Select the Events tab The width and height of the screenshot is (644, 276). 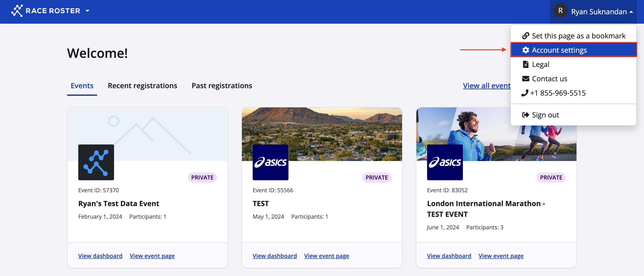coord(82,86)
